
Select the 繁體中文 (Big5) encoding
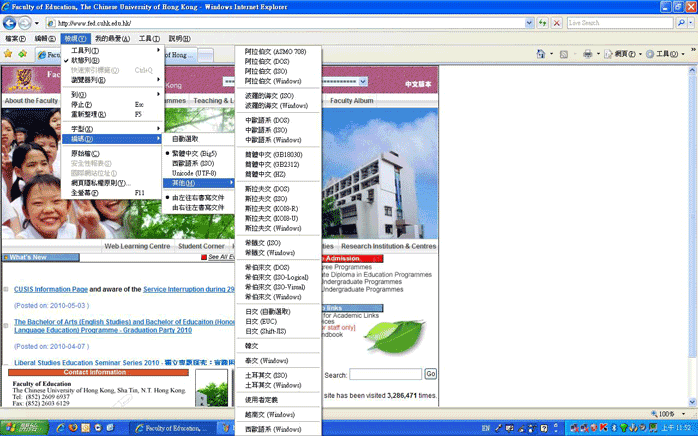point(199,153)
